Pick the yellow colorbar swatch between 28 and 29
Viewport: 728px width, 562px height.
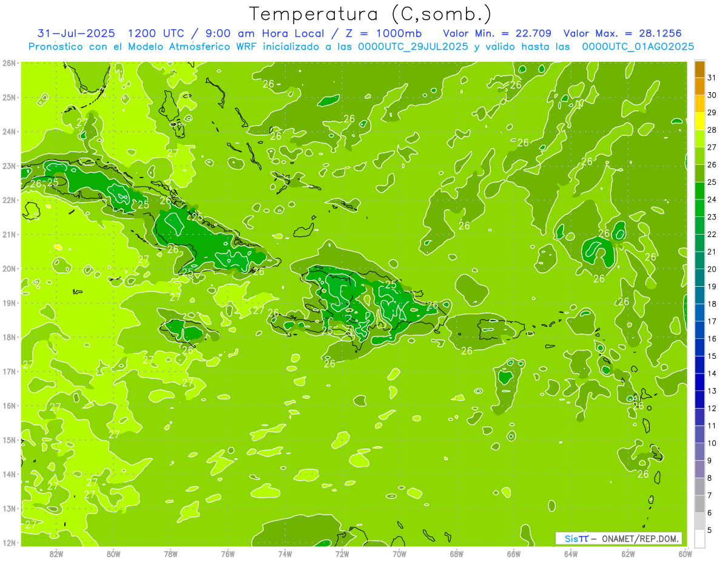coord(699,121)
